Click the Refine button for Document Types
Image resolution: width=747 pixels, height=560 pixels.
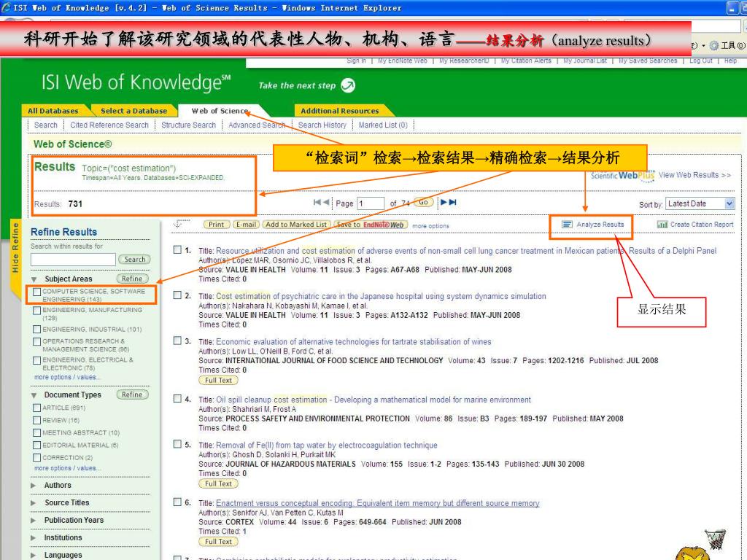tap(132, 394)
